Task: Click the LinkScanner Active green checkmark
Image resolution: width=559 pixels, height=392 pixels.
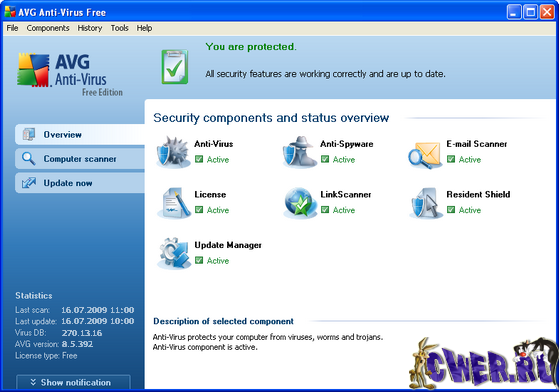Action: (x=325, y=210)
